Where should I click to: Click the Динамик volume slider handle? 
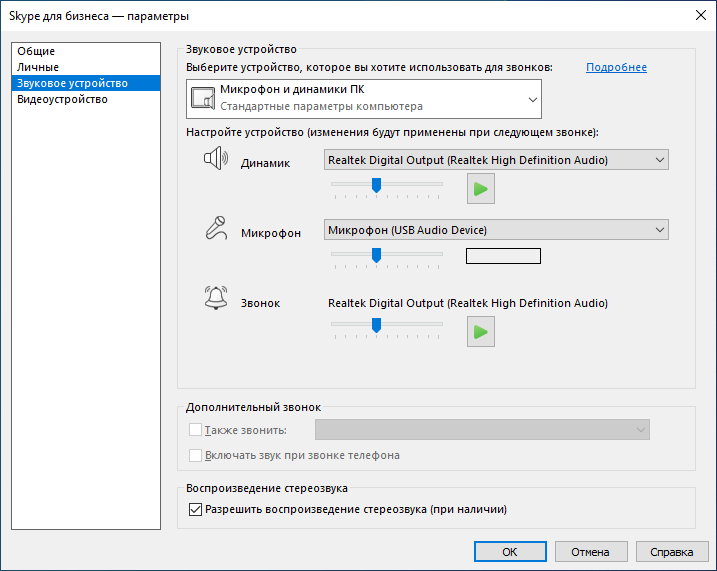(376, 185)
